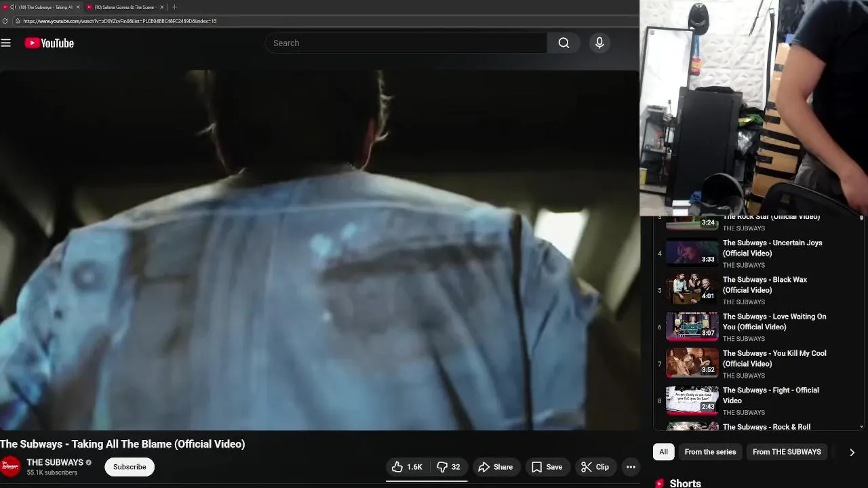The image size is (868, 488).
Task: Save the video to a playlist
Action: (547, 467)
